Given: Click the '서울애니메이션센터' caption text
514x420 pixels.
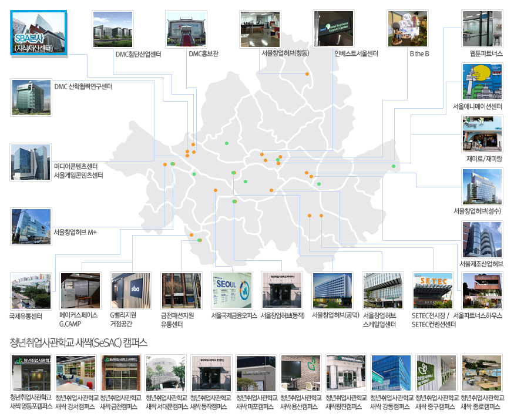Looking at the screenshot, I should 478,106.
